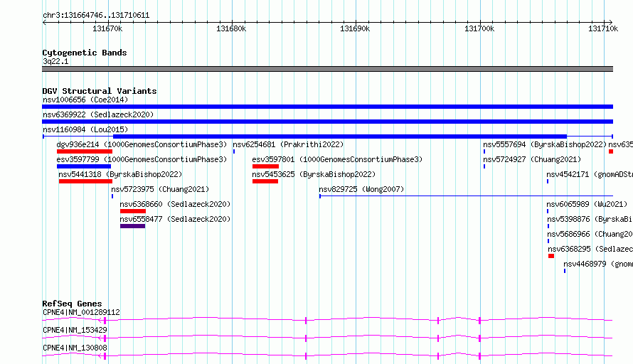Select the 131670k ruler label

tap(107, 28)
